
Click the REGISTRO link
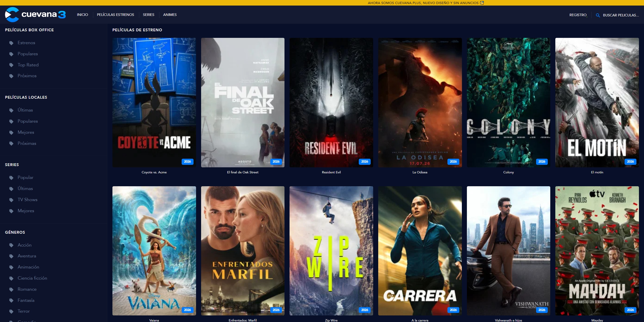pos(578,15)
